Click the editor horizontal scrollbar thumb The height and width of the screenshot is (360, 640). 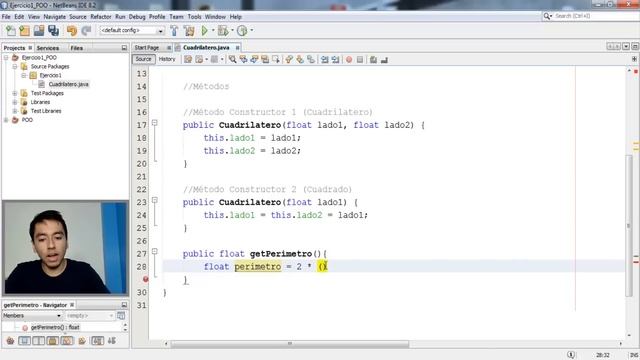pos(290,344)
